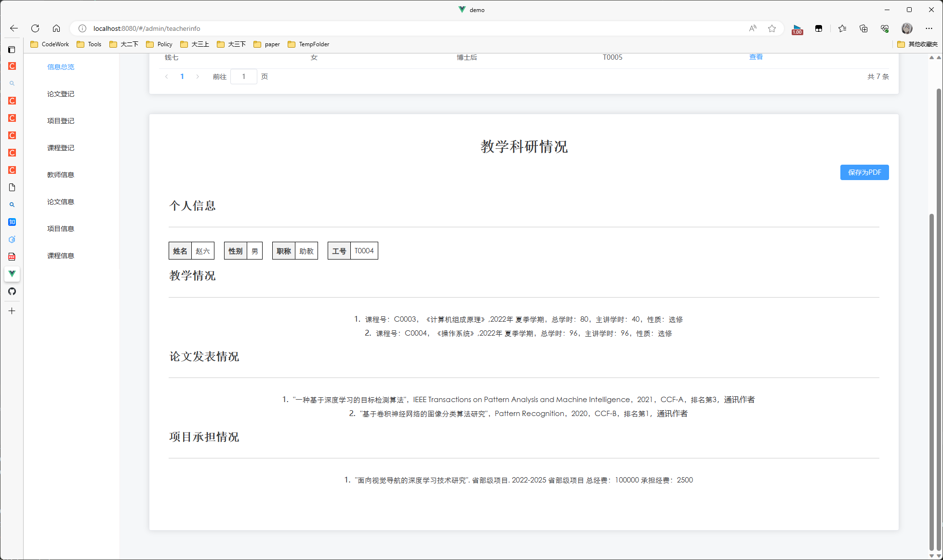Switch to the 教师信息 sidebar menu item
The height and width of the screenshot is (560, 943).
pyautogui.click(x=61, y=174)
